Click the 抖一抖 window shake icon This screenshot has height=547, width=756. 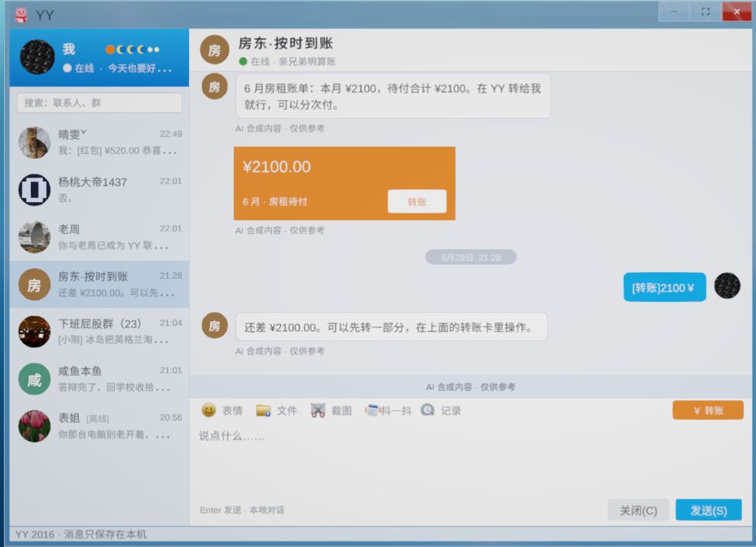(371, 410)
